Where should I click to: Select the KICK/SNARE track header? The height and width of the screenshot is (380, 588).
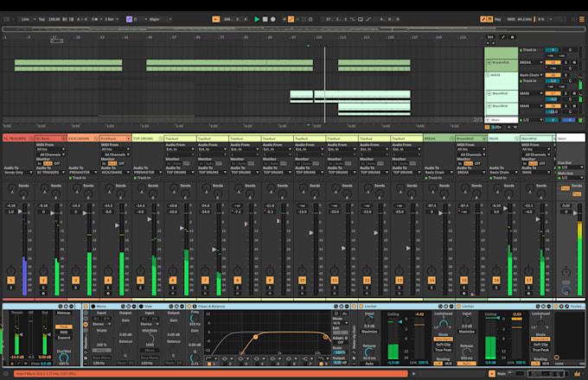click(83, 138)
